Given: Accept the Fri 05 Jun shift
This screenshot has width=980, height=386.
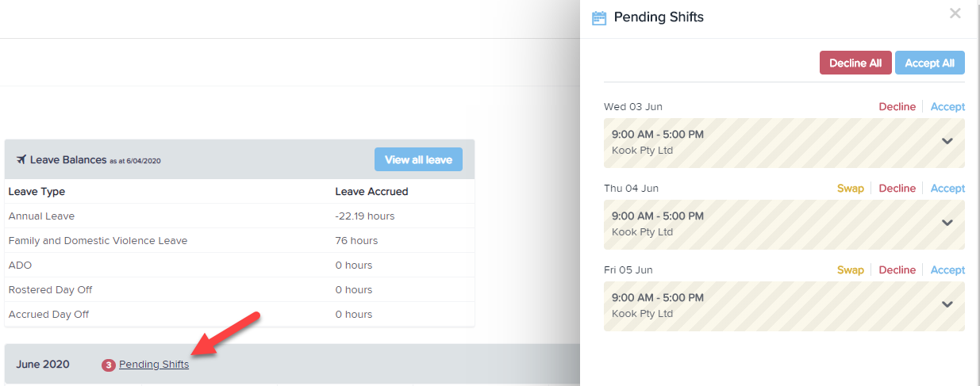Looking at the screenshot, I should [x=947, y=270].
